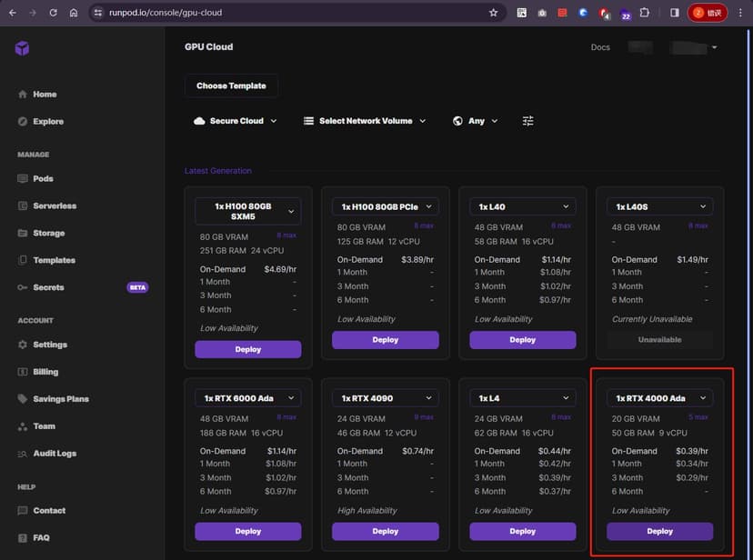753x560 pixels.
Task: Click the Secrets key icon
Action: coord(23,287)
